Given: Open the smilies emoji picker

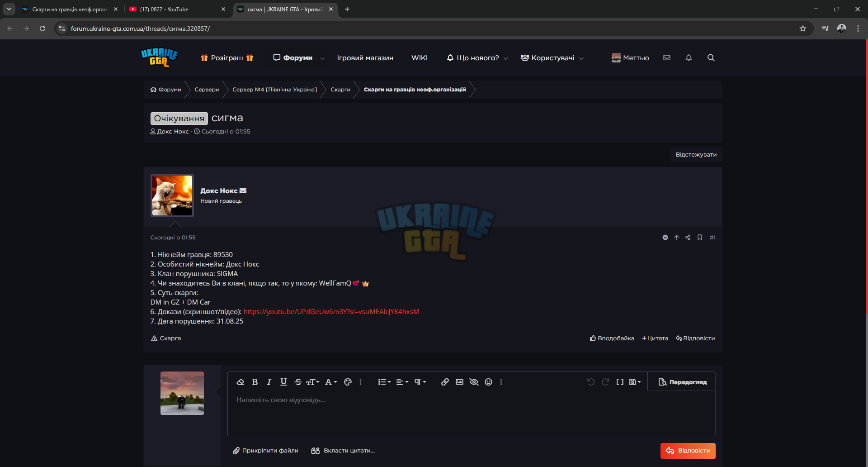Looking at the screenshot, I should click(x=488, y=382).
